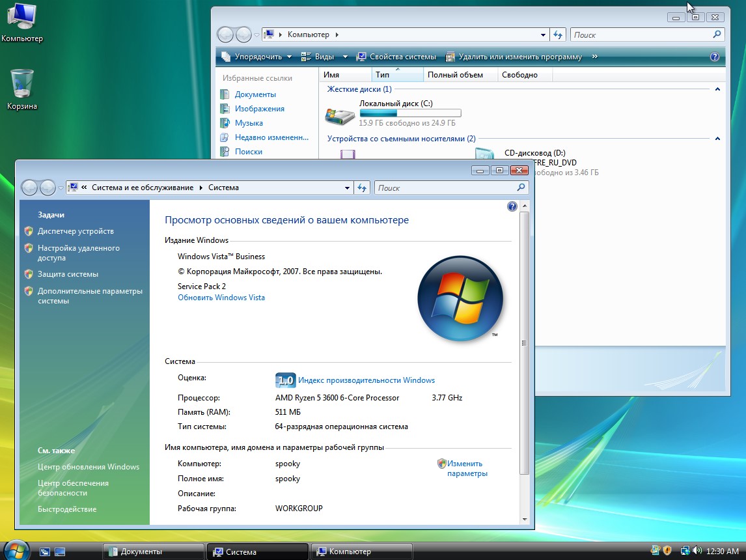Open the Виды dropdown arrow
The width and height of the screenshot is (746, 560).
pyautogui.click(x=345, y=57)
